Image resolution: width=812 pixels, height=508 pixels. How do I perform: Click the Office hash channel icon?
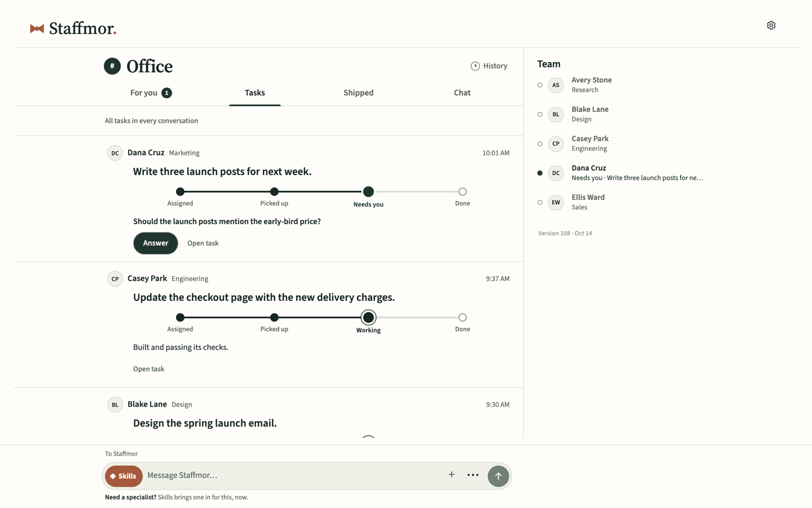[x=112, y=66]
